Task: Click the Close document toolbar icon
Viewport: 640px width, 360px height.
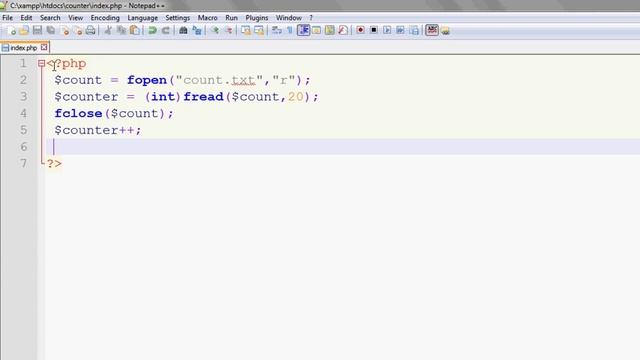Action: tap(64, 30)
